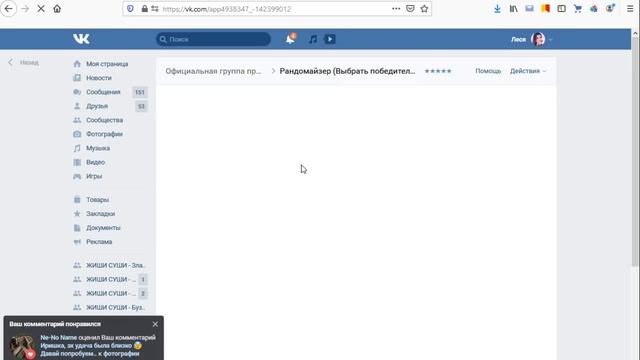
Task: Open the ЖИШИ СУШИ group with badge 2
Action: click(x=110, y=293)
